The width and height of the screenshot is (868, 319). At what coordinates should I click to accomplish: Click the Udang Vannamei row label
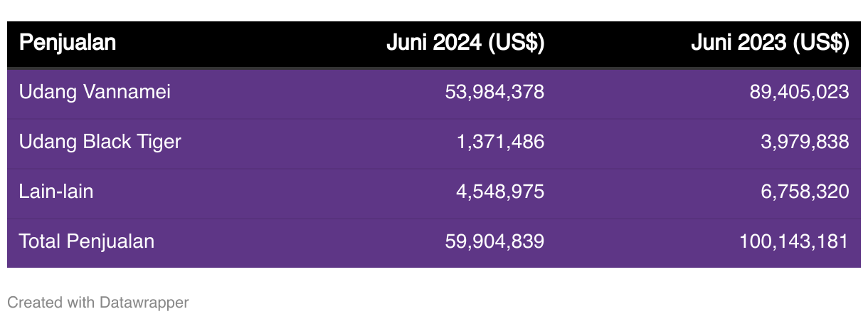[x=95, y=92]
